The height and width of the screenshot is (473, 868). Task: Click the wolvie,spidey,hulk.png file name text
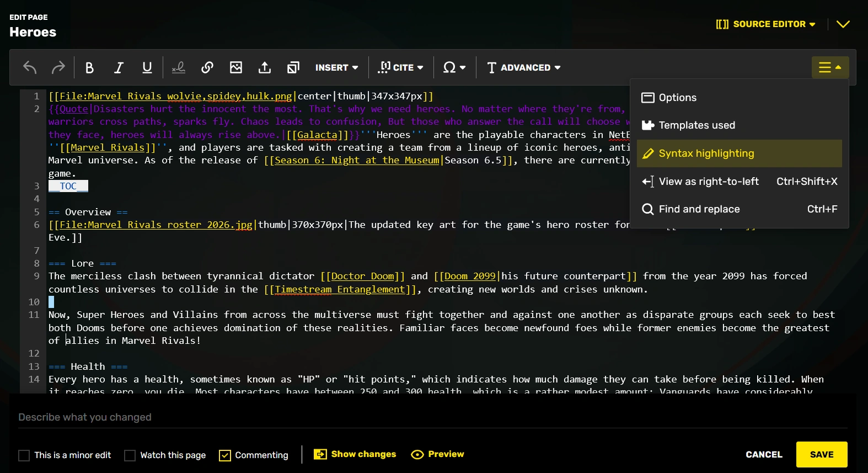[229, 96]
